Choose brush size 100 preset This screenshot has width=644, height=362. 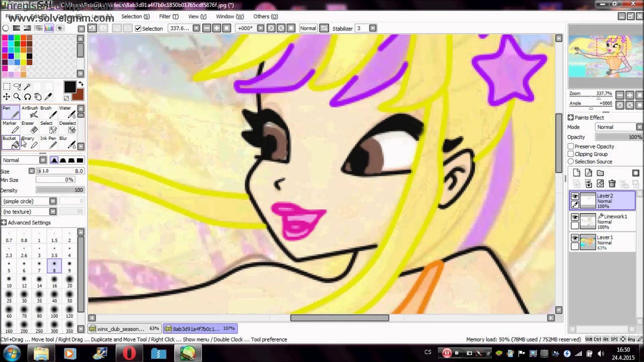pyautogui.click(x=54, y=313)
